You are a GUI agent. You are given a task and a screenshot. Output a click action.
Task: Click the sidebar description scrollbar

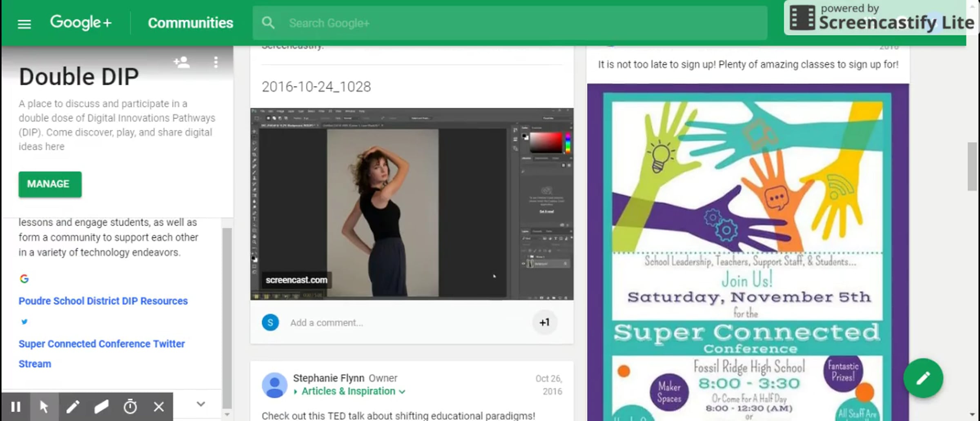[227, 318]
